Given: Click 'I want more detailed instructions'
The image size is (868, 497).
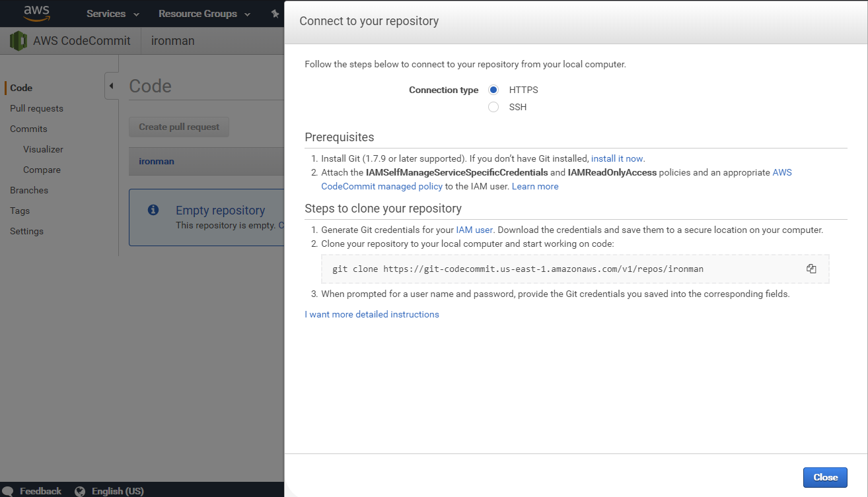Looking at the screenshot, I should [x=372, y=314].
